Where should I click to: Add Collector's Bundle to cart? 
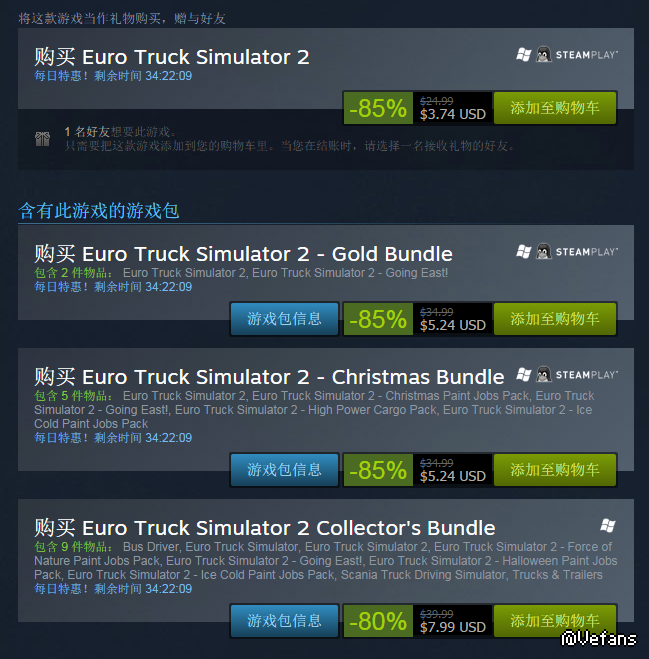[555, 621]
